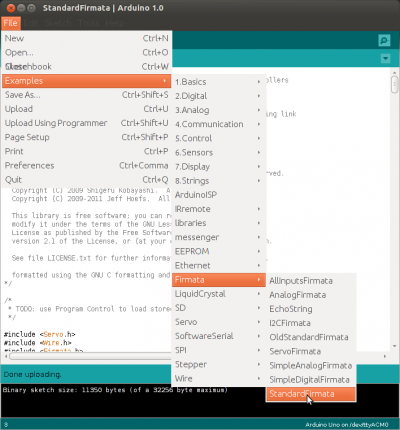Expand Wire examples submenu
This screenshot has width=400, height=430.
point(219,379)
